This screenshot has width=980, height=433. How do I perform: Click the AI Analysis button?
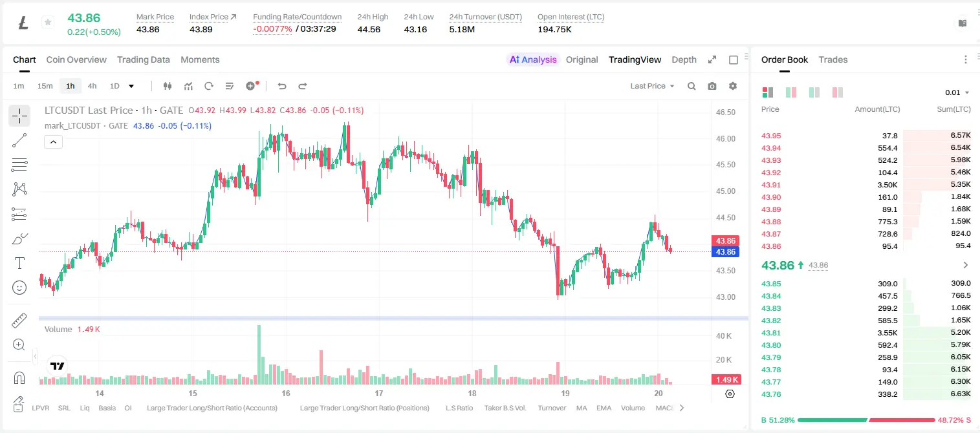532,59
